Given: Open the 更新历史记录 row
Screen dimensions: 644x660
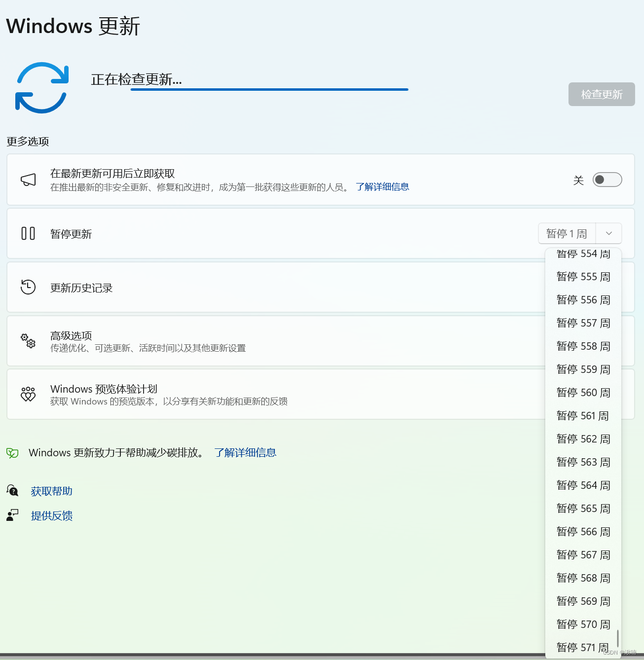Looking at the screenshot, I should pos(276,287).
